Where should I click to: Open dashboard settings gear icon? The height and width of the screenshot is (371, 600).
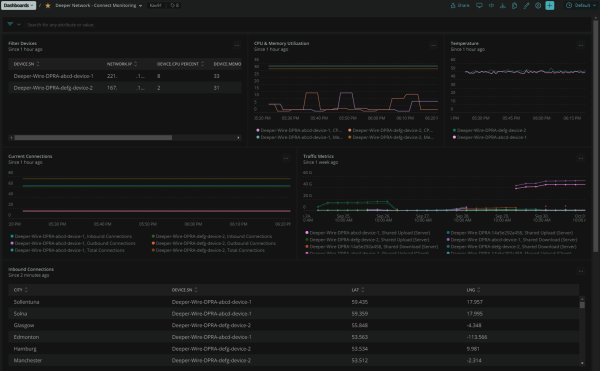click(538, 5)
